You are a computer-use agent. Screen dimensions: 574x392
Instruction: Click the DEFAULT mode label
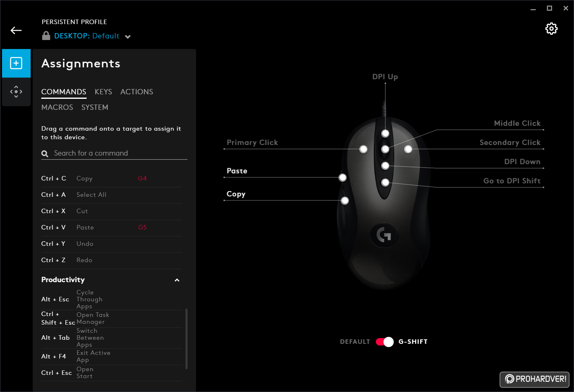click(355, 342)
